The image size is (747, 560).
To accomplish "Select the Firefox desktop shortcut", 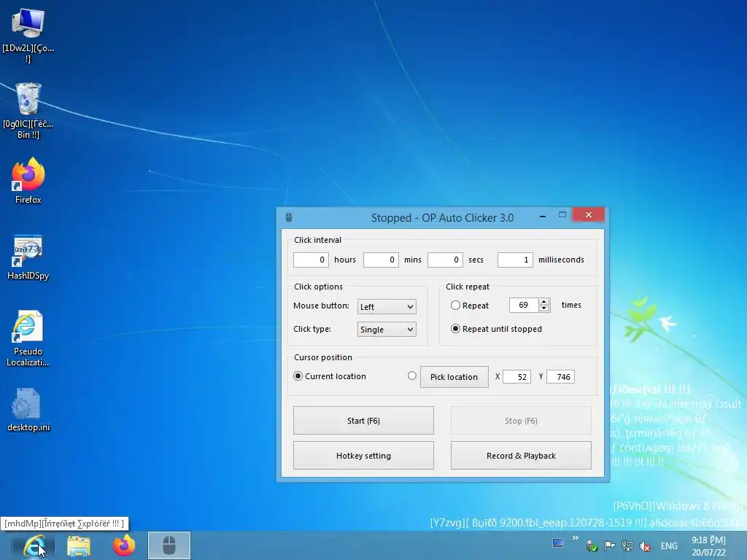I will click(x=28, y=181).
